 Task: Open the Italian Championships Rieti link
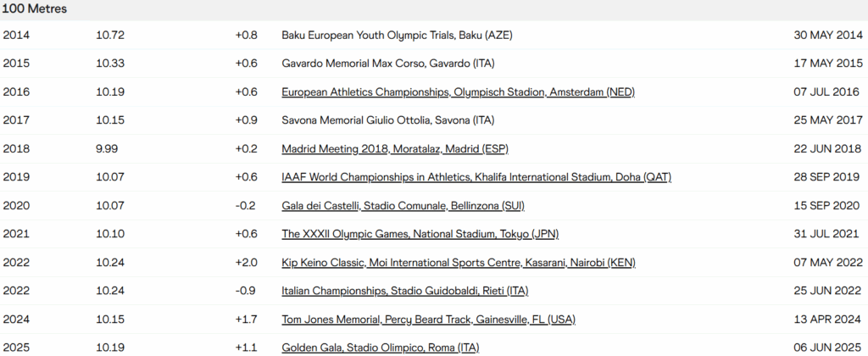(404, 291)
